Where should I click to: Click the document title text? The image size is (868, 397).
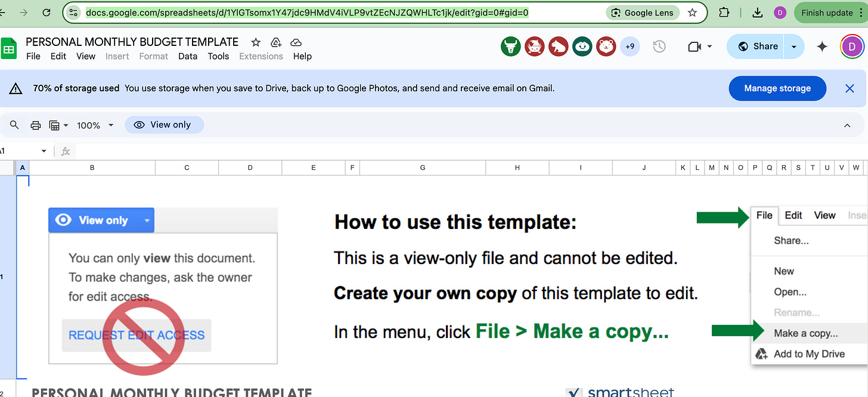tap(132, 42)
